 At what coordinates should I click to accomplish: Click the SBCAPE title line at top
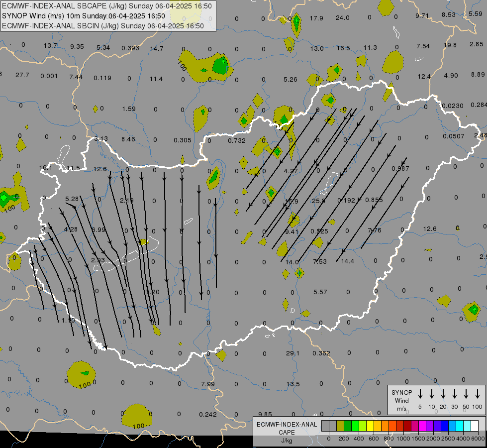[x=107, y=6]
